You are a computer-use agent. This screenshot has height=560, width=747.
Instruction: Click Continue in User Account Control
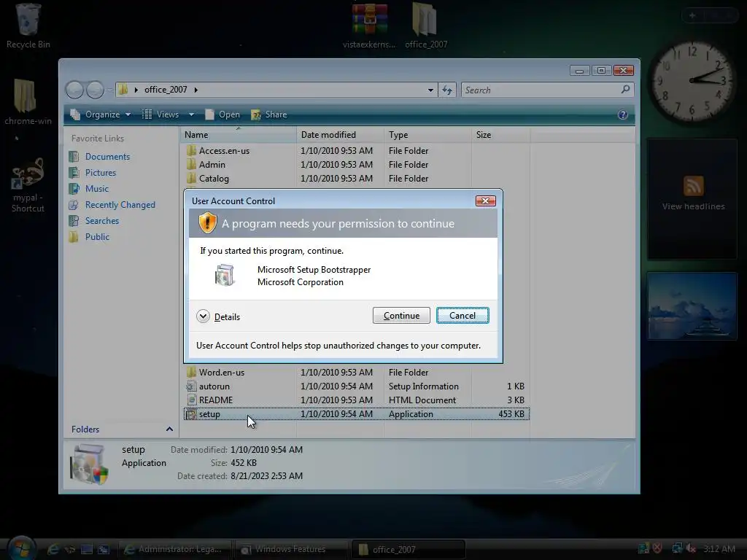(x=401, y=316)
